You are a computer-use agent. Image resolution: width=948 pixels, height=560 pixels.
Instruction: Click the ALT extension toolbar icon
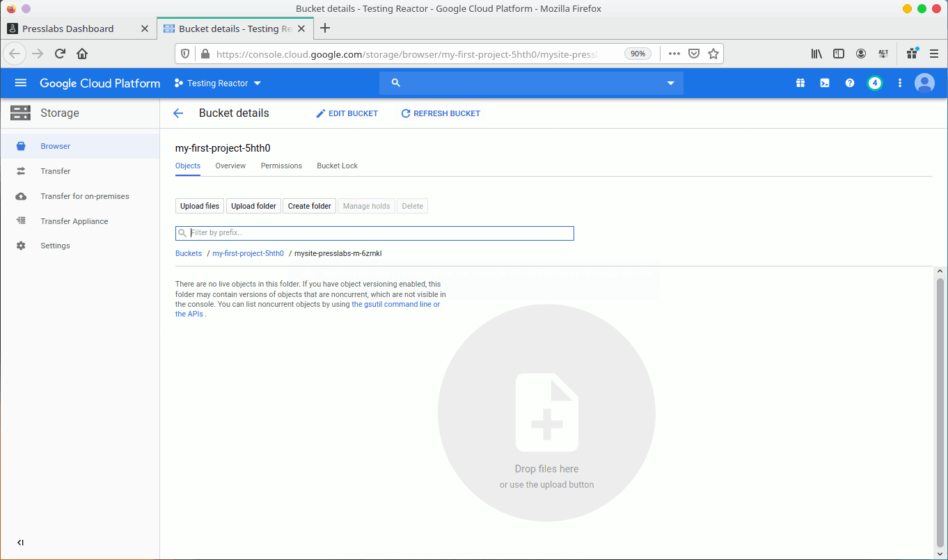[883, 54]
